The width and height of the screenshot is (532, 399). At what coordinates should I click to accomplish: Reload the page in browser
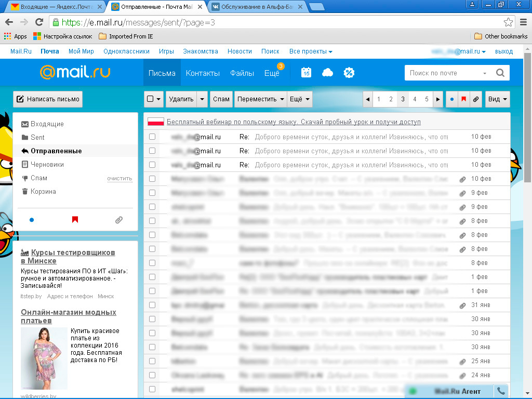pyautogui.click(x=39, y=22)
